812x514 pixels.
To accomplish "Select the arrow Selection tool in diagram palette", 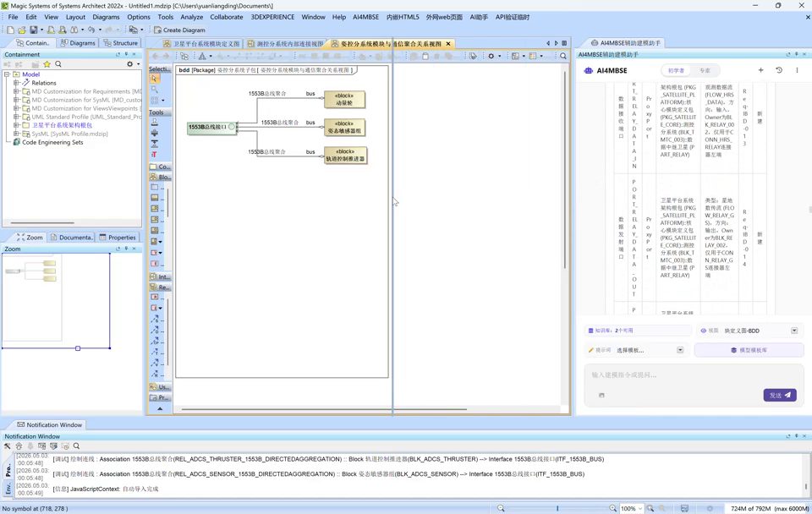I will pos(154,79).
